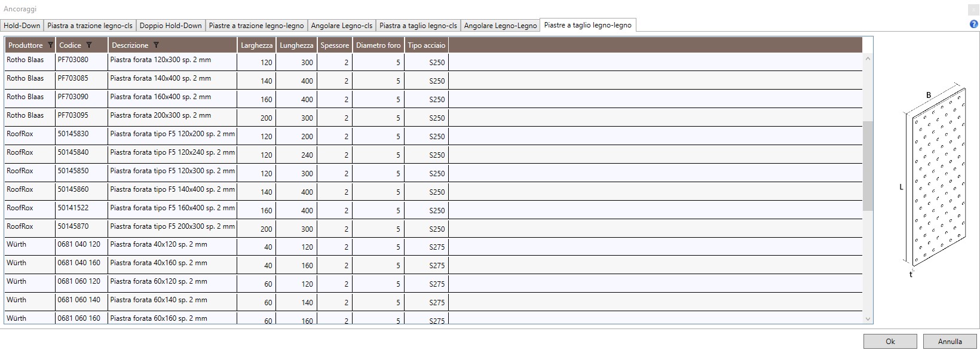Screen dimensions: 980x353
Task: Select Würth row 0681 060 140
Action: (433, 303)
